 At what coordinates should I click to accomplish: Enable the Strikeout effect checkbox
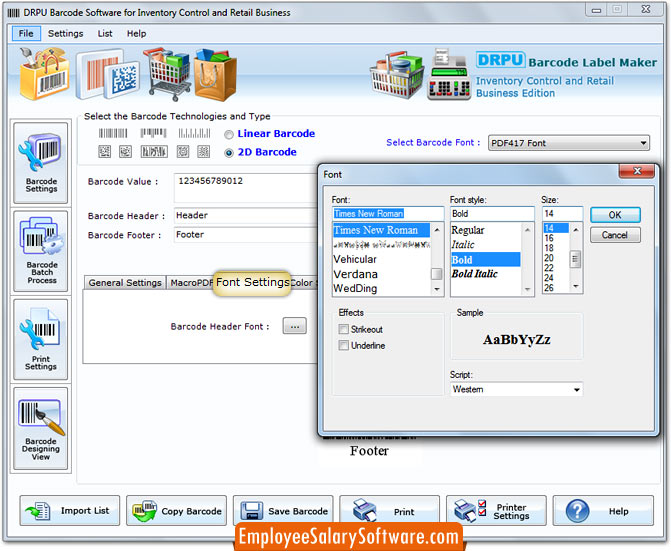pos(344,329)
